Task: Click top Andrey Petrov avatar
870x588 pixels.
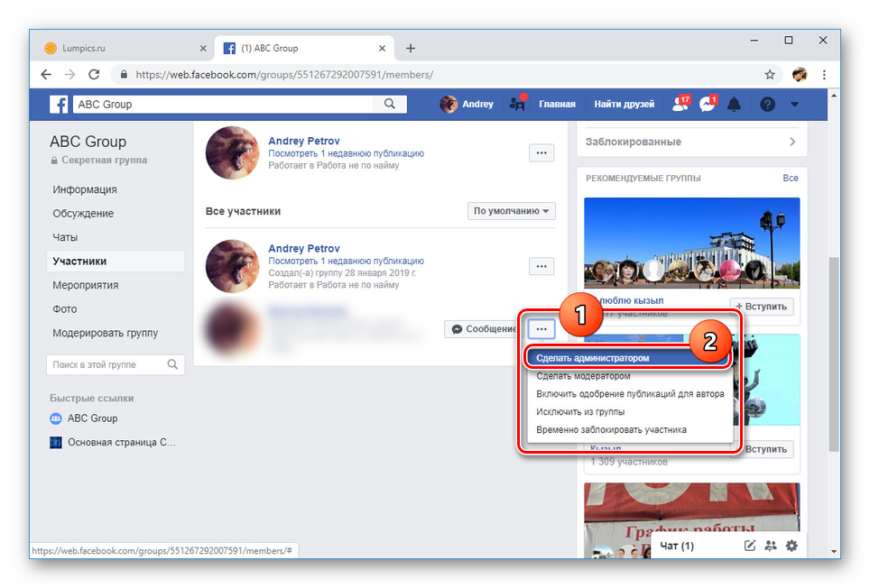Action: point(233,152)
